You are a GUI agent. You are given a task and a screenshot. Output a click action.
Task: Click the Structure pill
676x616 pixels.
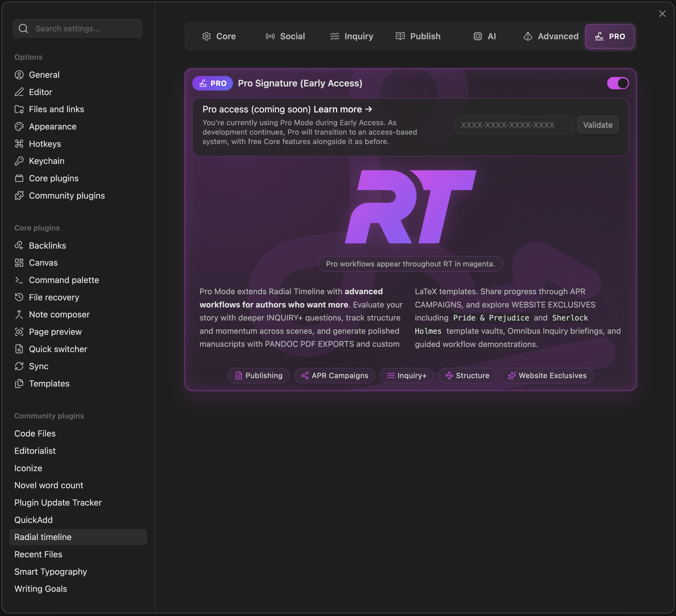[467, 376]
